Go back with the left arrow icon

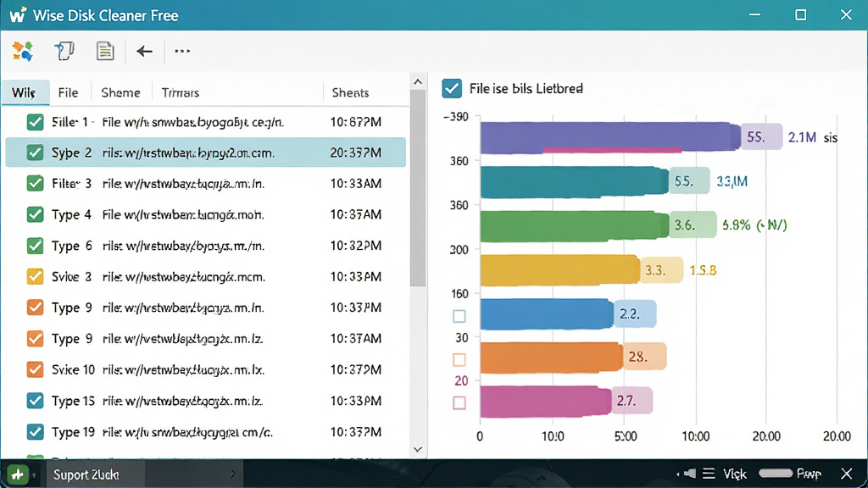(144, 52)
